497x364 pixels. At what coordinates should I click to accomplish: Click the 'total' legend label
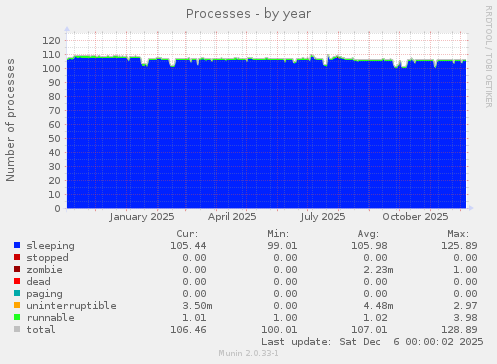coord(41,330)
